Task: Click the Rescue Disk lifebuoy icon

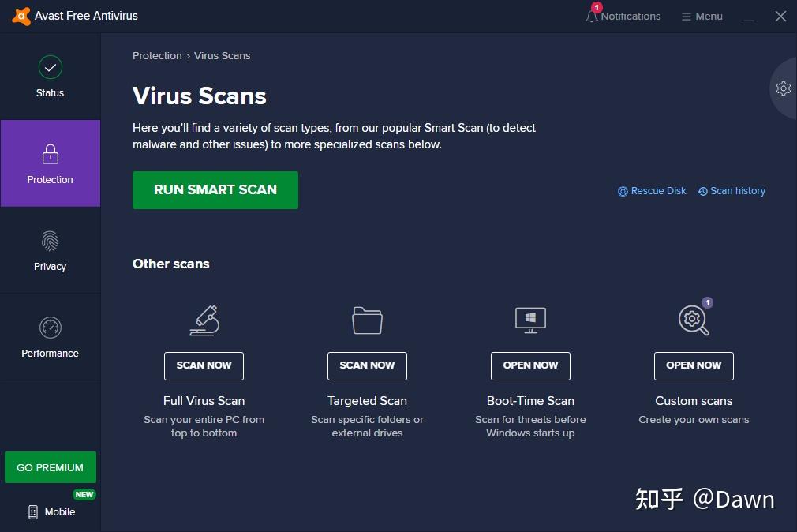Action: (x=623, y=191)
